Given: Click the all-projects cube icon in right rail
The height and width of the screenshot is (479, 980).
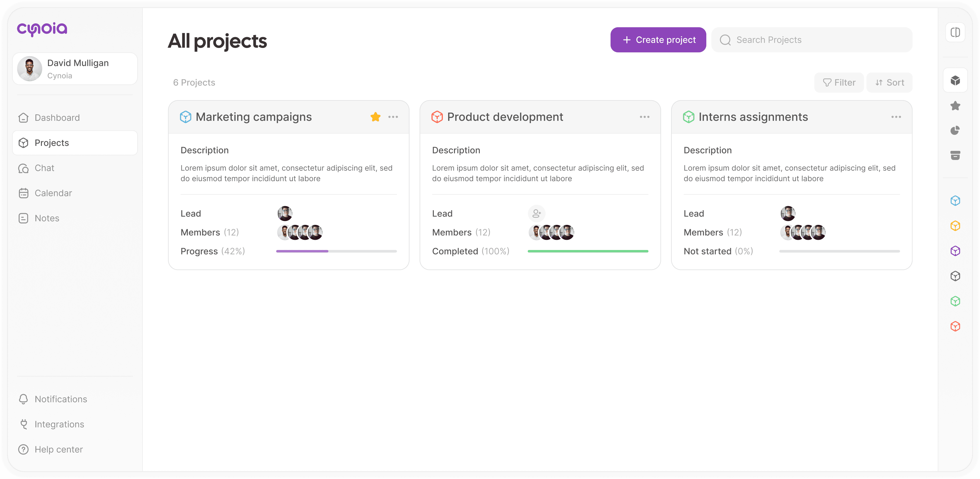Looking at the screenshot, I should coord(955,81).
